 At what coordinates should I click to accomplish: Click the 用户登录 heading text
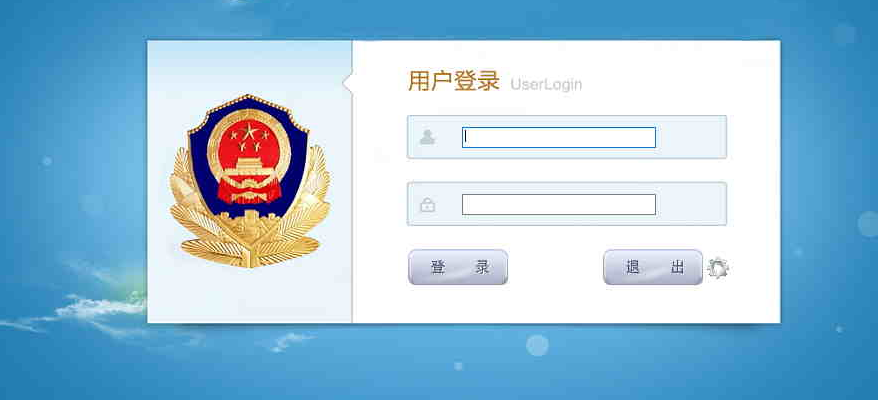(454, 82)
